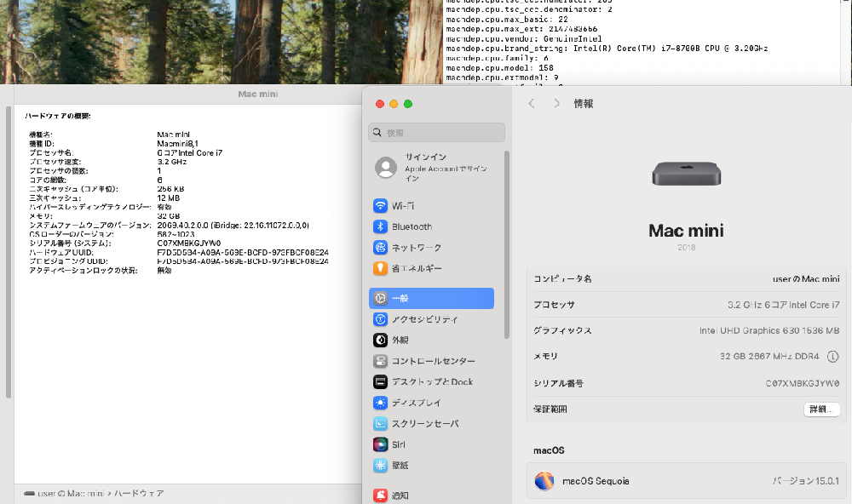Viewport: 852px width, 504px height.
Task: Click the Mac mini icon in path bar
Action: tap(29, 494)
